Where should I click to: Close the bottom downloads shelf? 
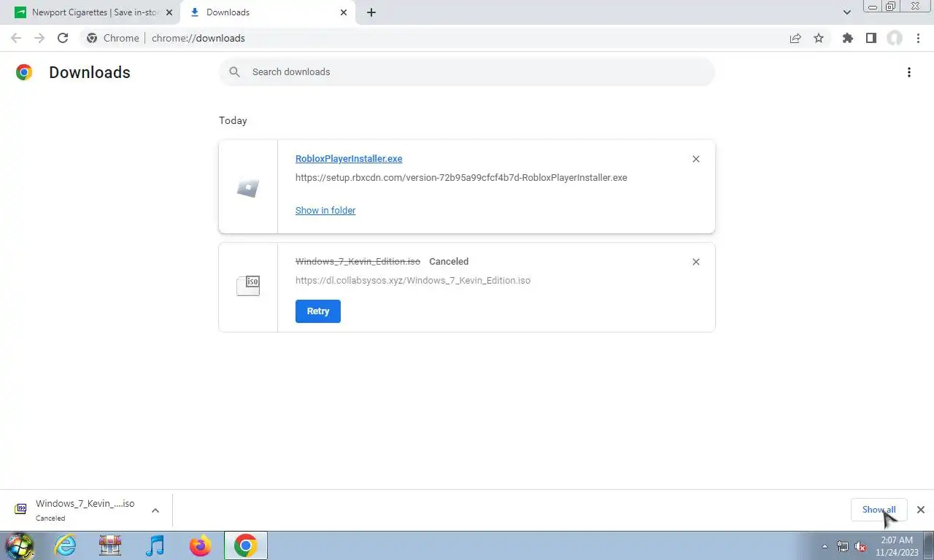920,510
